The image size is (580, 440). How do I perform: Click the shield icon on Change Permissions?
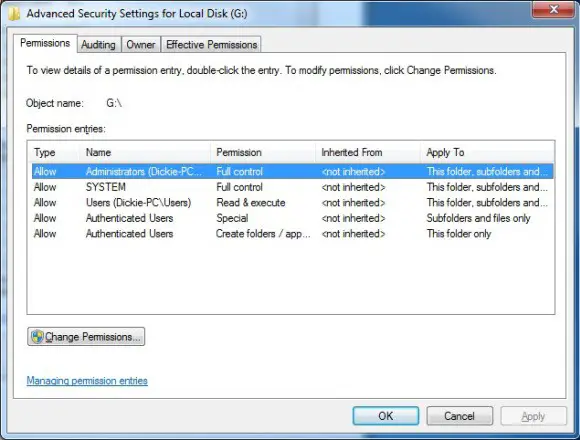click(x=37, y=337)
